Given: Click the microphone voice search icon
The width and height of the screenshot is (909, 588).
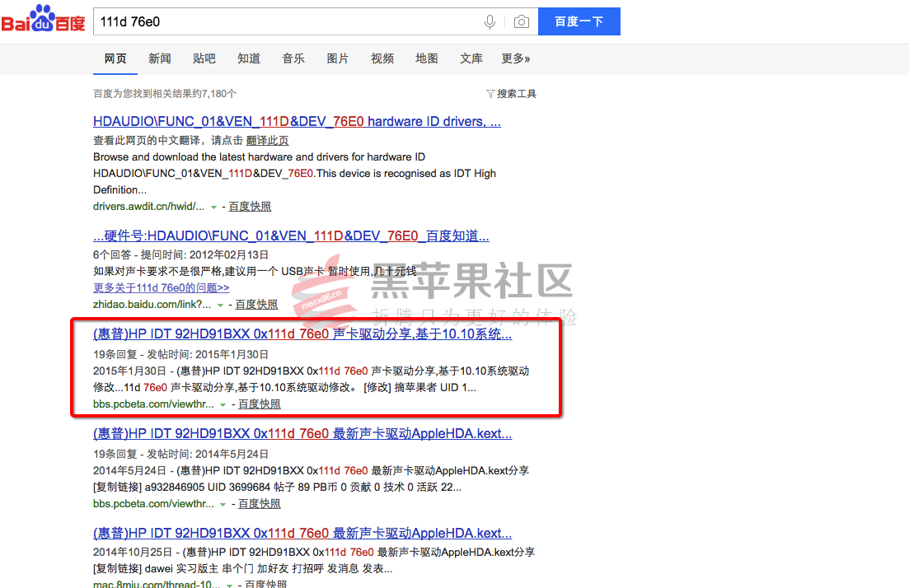Looking at the screenshot, I should coord(490,22).
